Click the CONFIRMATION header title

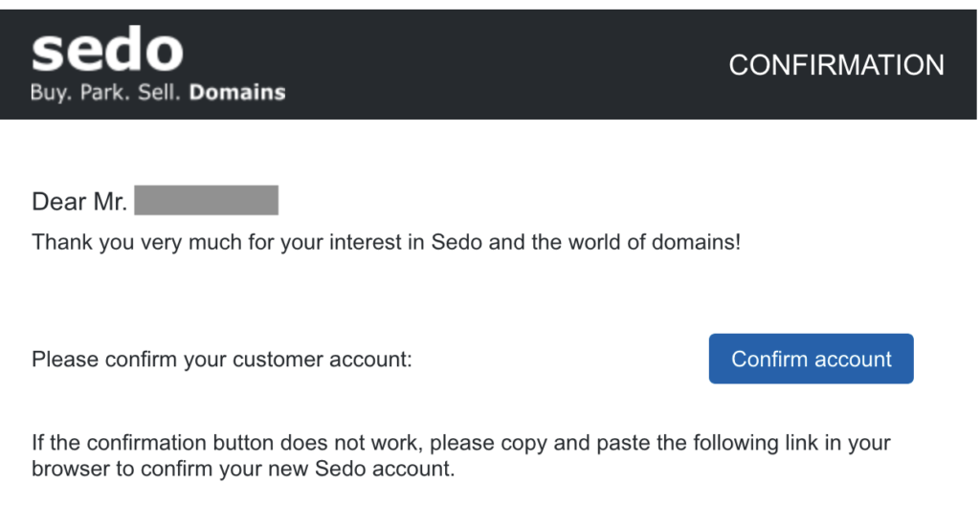coord(836,65)
